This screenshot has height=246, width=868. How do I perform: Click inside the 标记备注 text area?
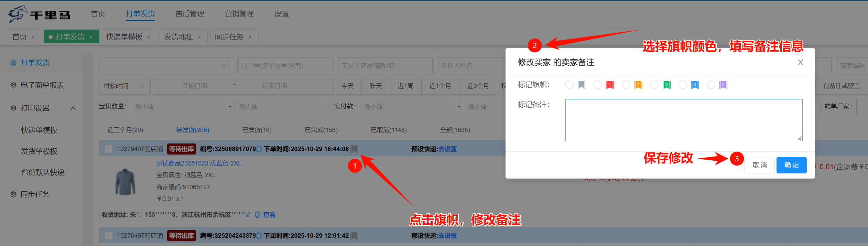tap(684, 120)
